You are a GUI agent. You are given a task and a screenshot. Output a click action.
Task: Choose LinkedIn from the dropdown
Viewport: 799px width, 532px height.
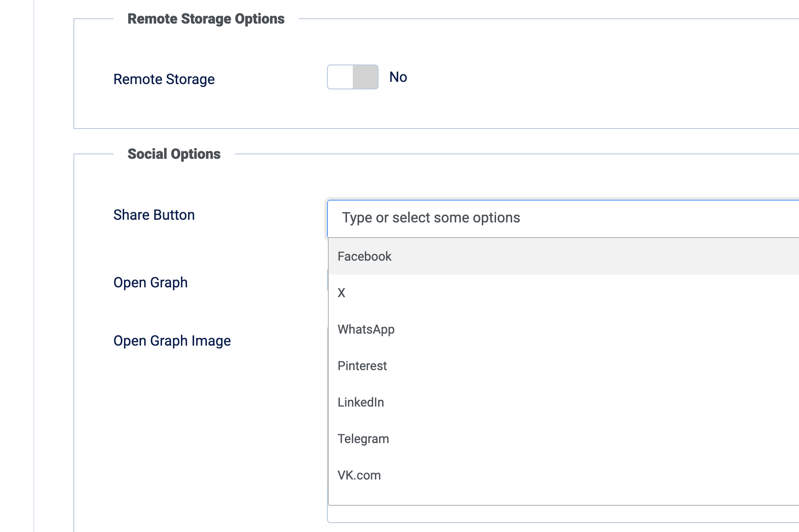tap(360, 402)
